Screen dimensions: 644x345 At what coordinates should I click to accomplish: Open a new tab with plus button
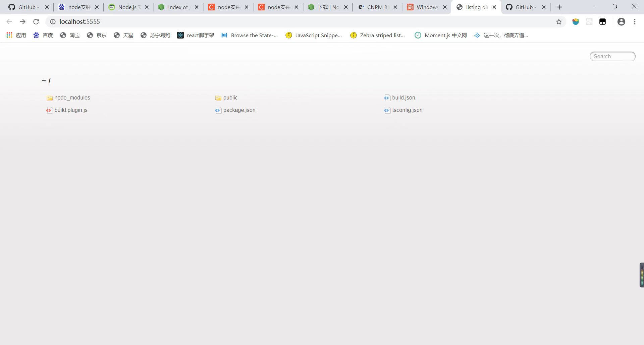point(559,7)
